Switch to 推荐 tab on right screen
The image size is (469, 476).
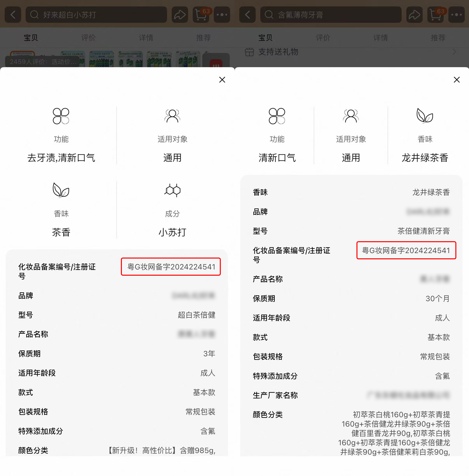pyautogui.click(x=438, y=38)
